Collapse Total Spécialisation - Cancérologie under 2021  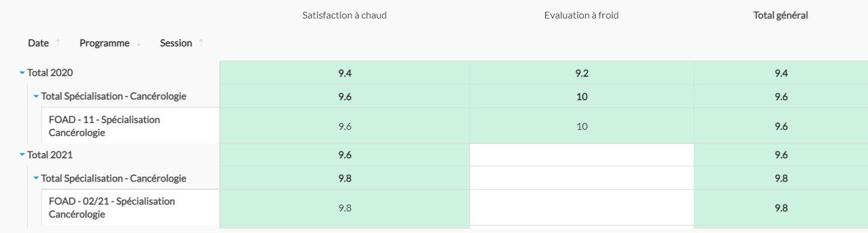pos(36,179)
